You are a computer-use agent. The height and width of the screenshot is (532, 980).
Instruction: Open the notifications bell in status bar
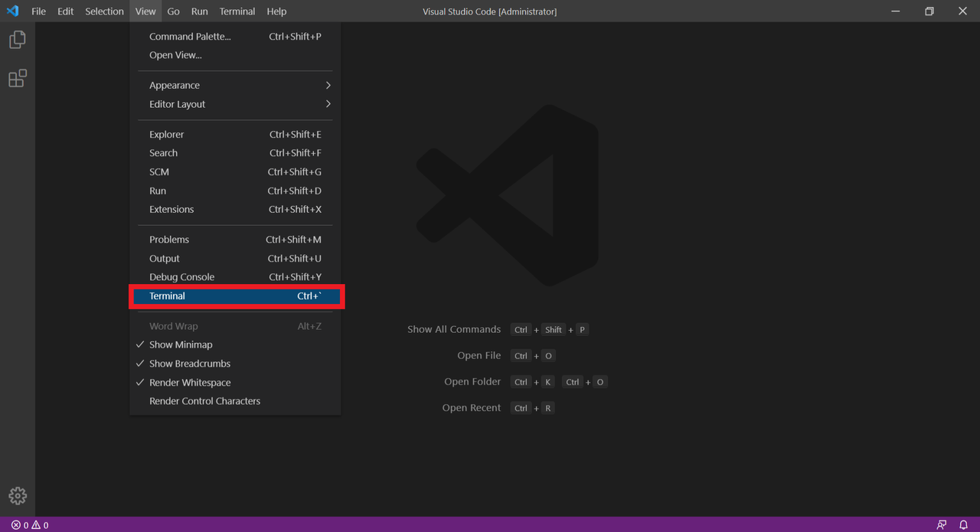click(964, 525)
